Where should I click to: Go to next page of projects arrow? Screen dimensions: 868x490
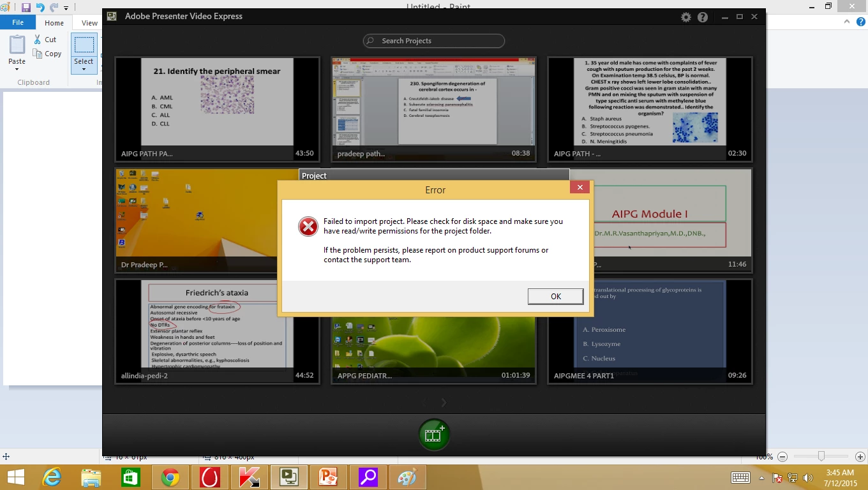pyautogui.click(x=444, y=403)
